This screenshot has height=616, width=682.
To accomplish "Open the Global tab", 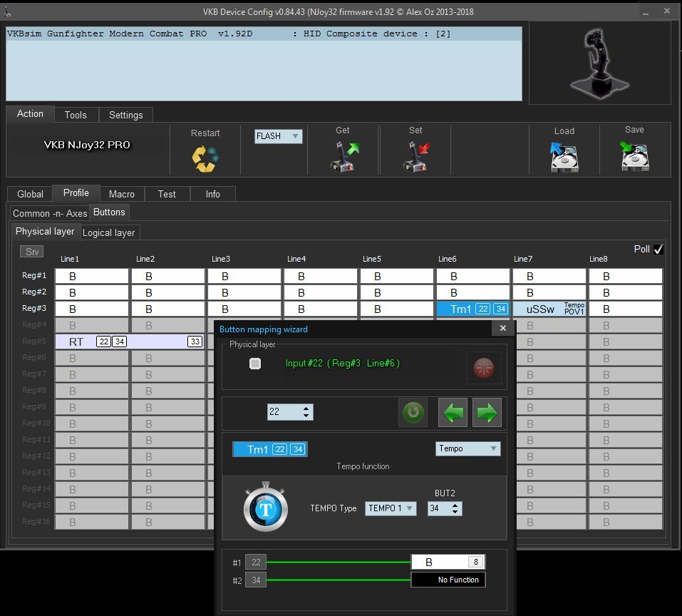I will click(30, 194).
